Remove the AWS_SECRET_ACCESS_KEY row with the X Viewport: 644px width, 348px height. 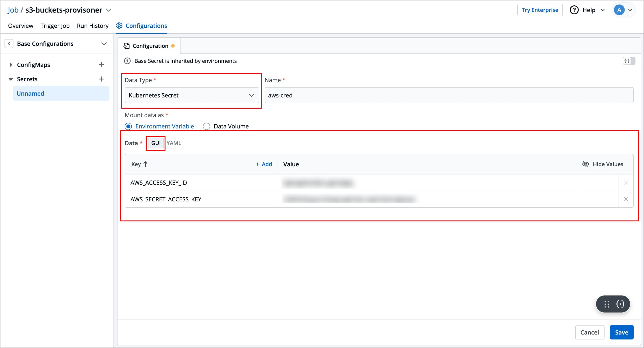pos(626,199)
